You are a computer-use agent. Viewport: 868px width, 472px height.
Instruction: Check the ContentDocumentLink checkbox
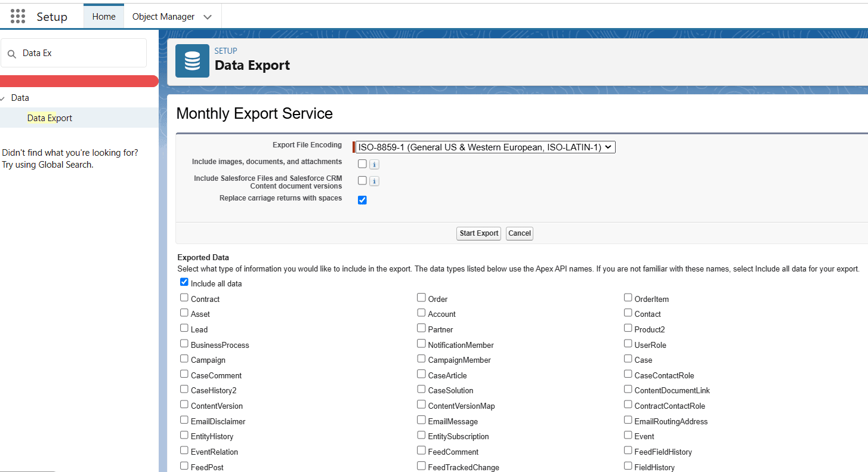[x=628, y=389]
